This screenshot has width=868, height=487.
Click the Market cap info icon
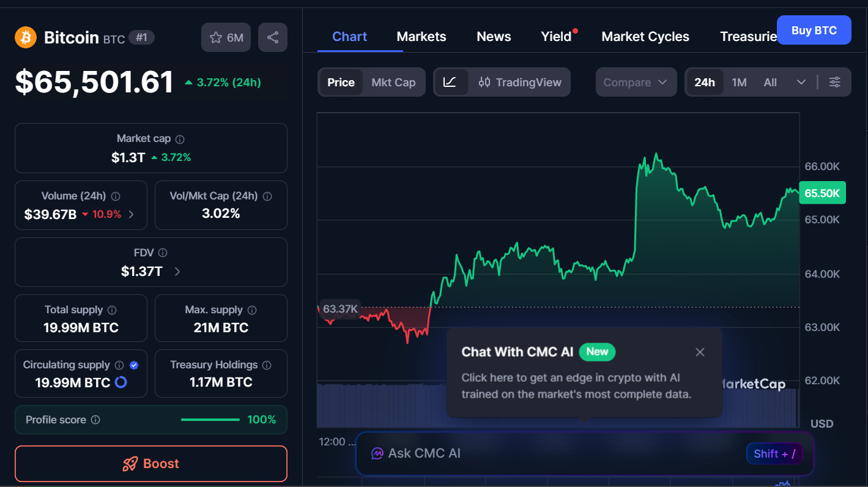(x=180, y=139)
